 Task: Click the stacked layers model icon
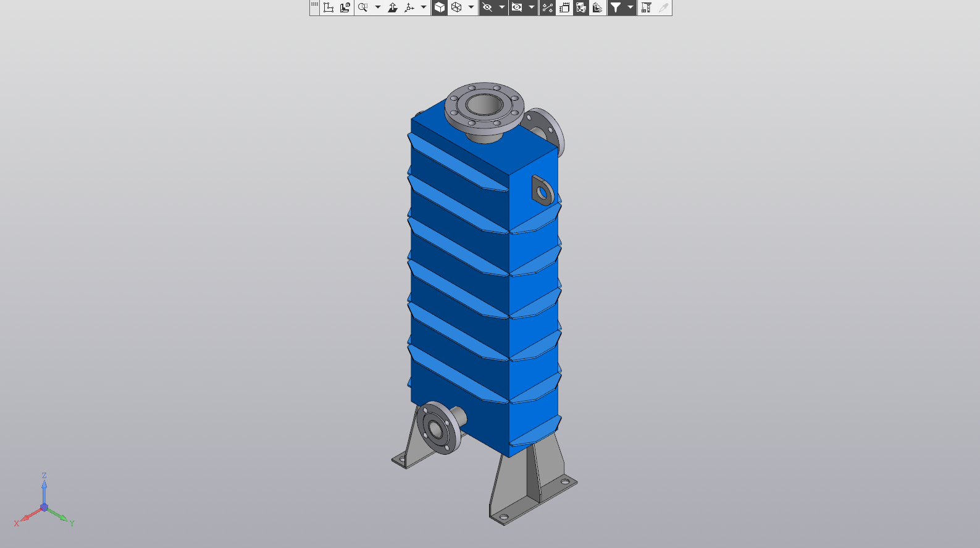pos(598,7)
